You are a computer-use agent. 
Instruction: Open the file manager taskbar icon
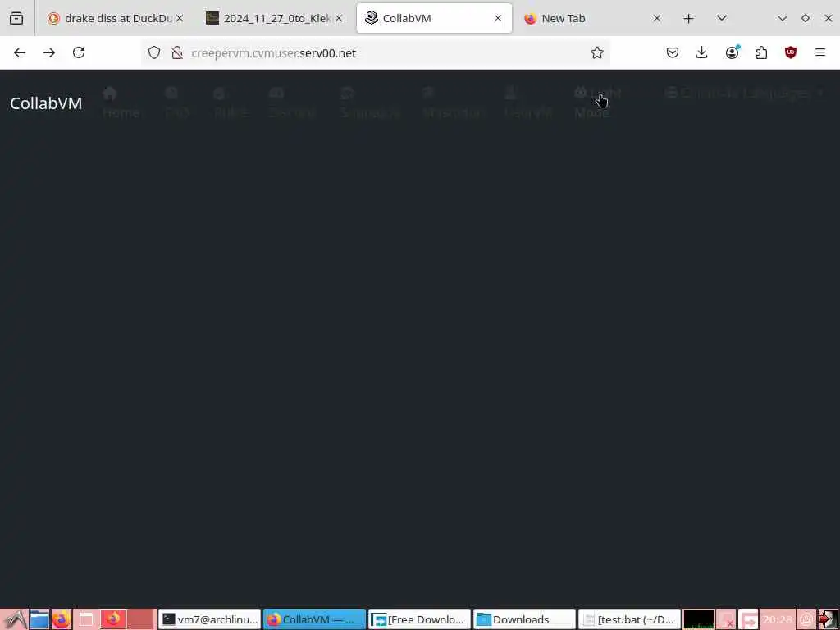pyautogui.click(x=39, y=620)
